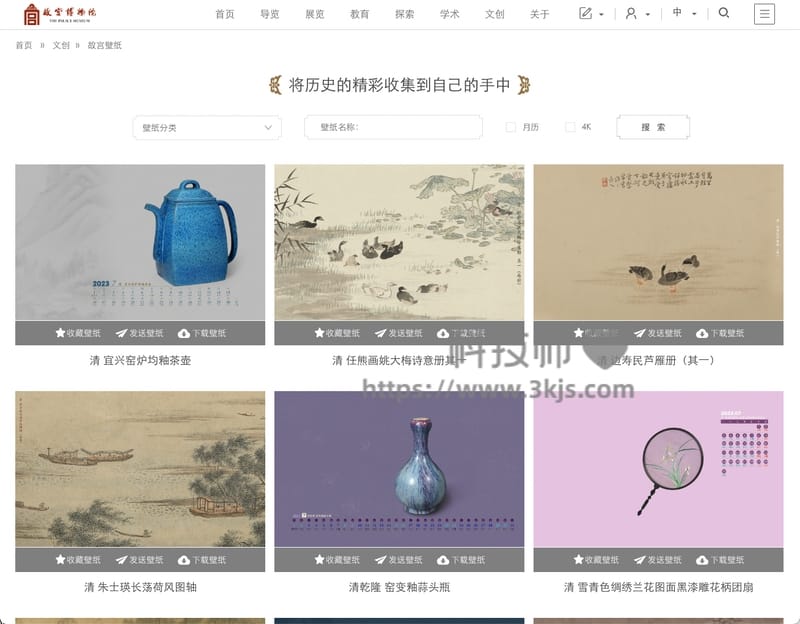Image resolution: width=800 pixels, height=624 pixels.
Task: Favorite the 朱士瑛长荡荷风图轴 wallpaper
Action: 78,560
